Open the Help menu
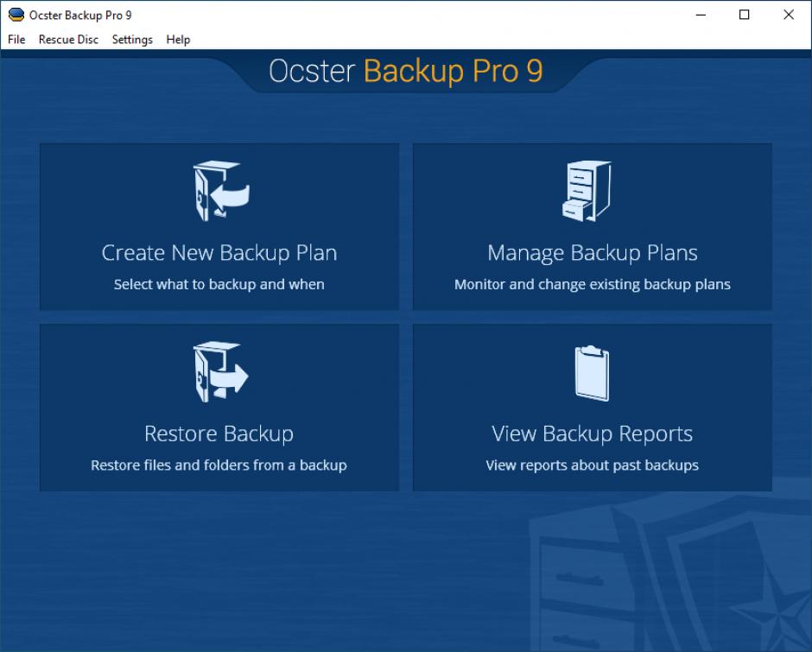Image resolution: width=812 pixels, height=652 pixels. tap(178, 40)
